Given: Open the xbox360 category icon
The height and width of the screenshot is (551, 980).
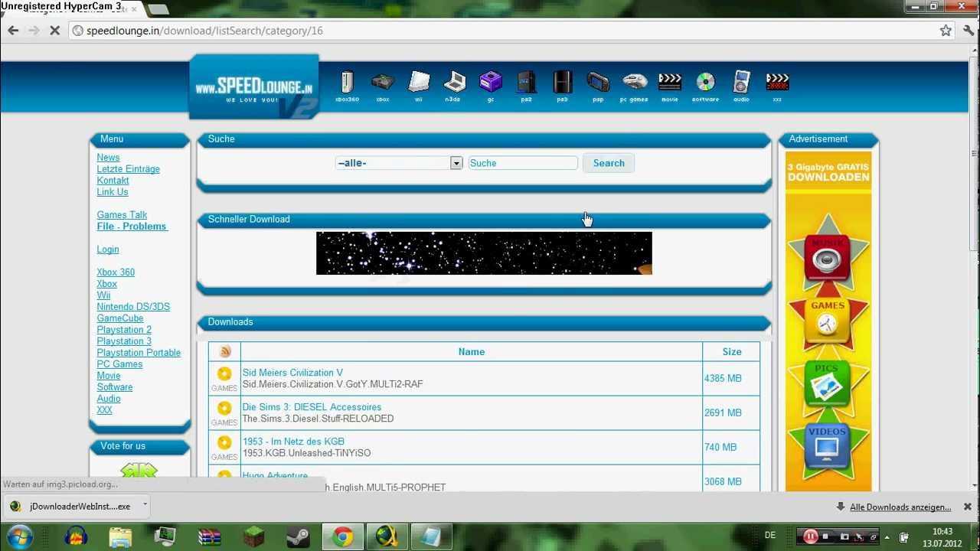Looking at the screenshot, I should click(x=348, y=86).
